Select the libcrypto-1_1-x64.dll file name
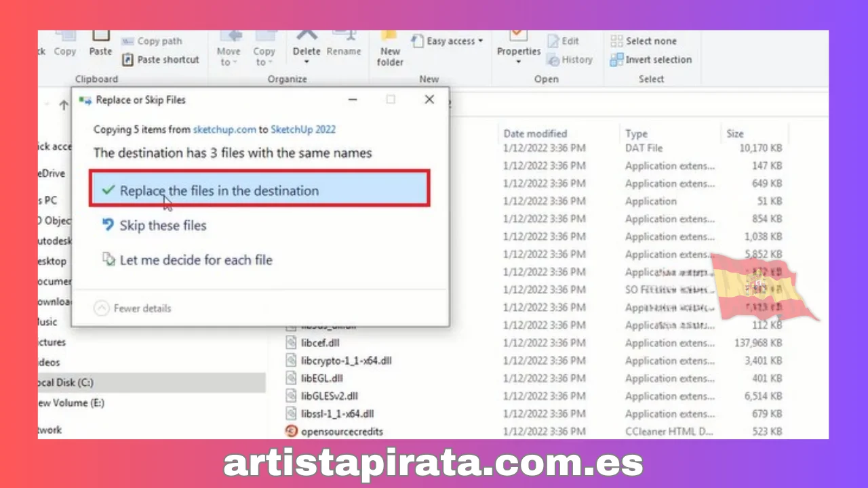 coord(347,361)
